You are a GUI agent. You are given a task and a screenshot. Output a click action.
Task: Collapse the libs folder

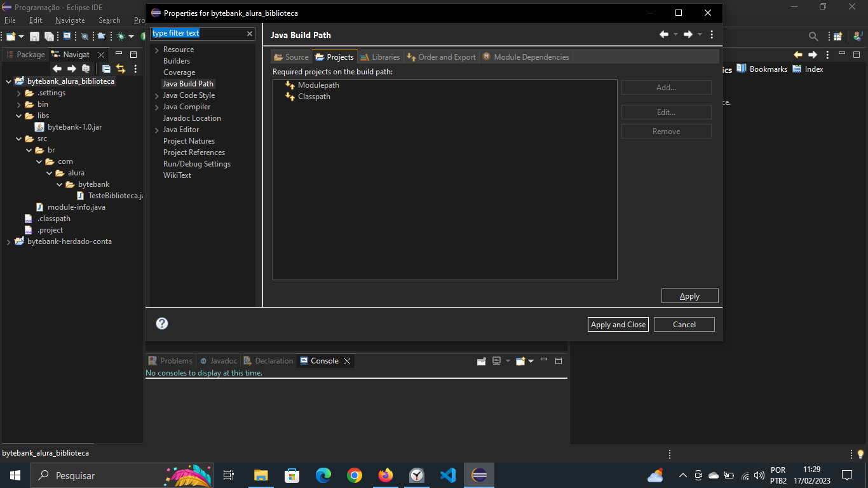point(19,116)
